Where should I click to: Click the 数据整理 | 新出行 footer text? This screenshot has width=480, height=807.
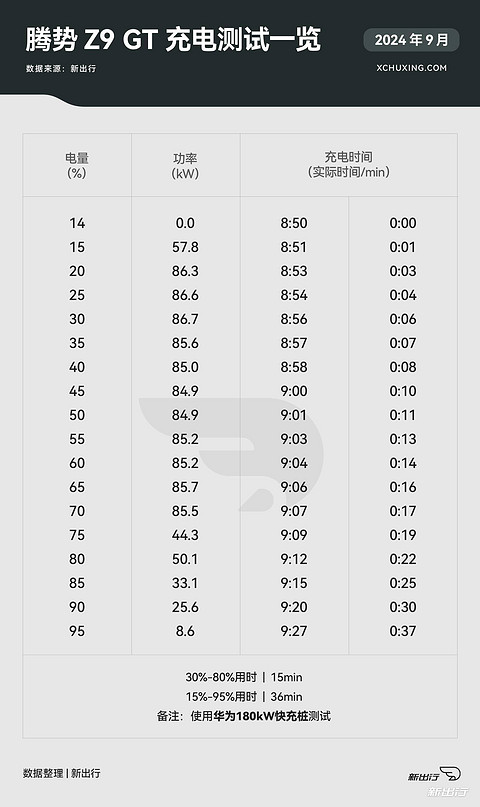62,773
